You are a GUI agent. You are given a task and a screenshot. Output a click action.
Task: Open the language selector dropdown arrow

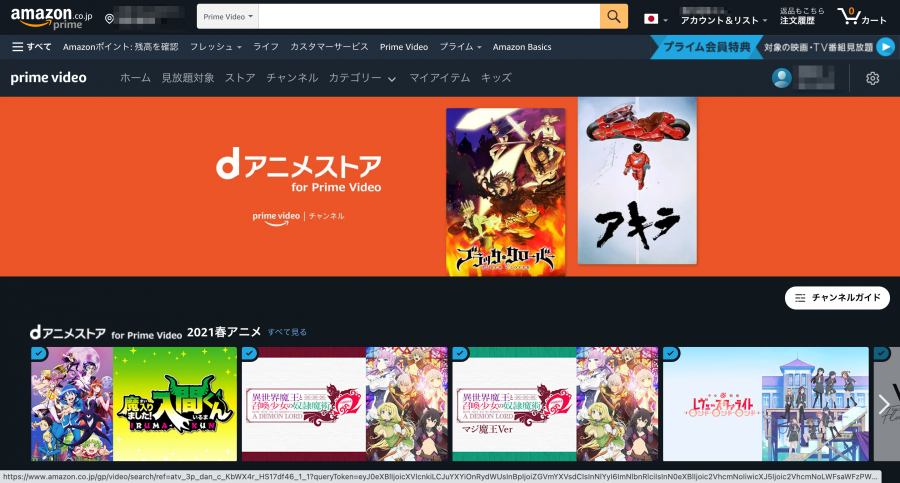(665, 20)
